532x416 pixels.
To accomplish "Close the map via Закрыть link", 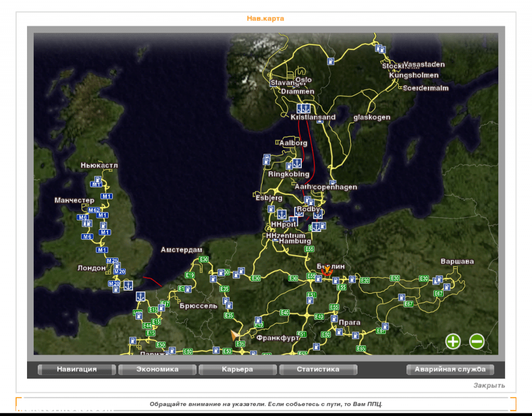I will coord(489,385).
